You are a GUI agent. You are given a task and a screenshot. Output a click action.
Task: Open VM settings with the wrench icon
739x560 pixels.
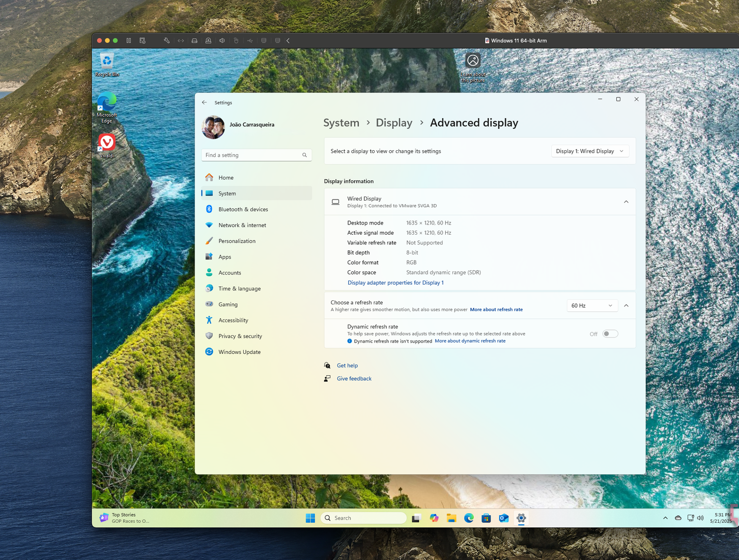tap(166, 40)
